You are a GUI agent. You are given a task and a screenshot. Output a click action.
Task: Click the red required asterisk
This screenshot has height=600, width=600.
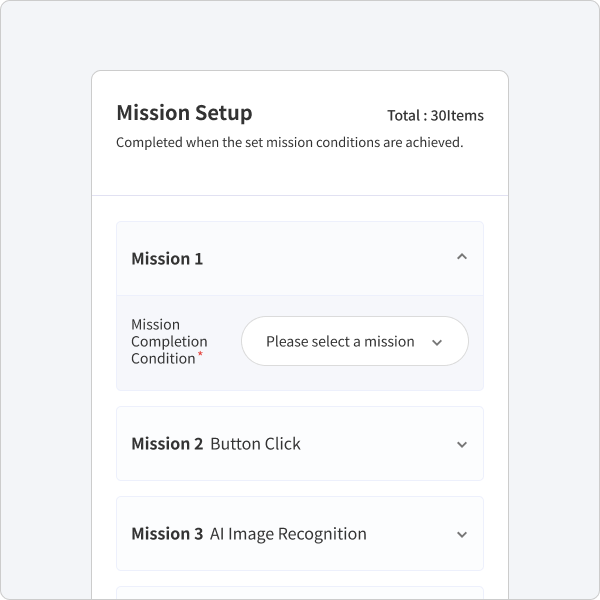[x=200, y=354]
